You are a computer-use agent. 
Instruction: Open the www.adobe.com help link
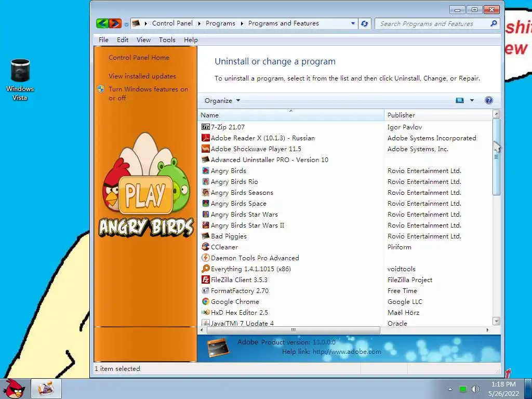pos(347,352)
